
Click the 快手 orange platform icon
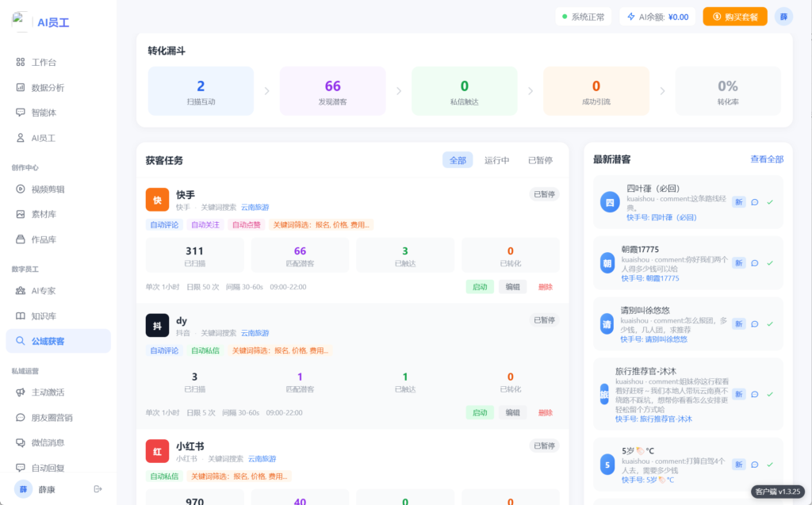[157, 200]
